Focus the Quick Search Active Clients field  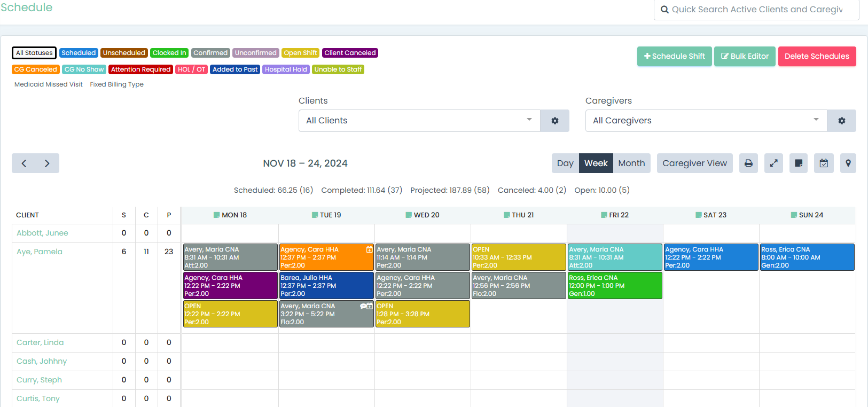756,10
